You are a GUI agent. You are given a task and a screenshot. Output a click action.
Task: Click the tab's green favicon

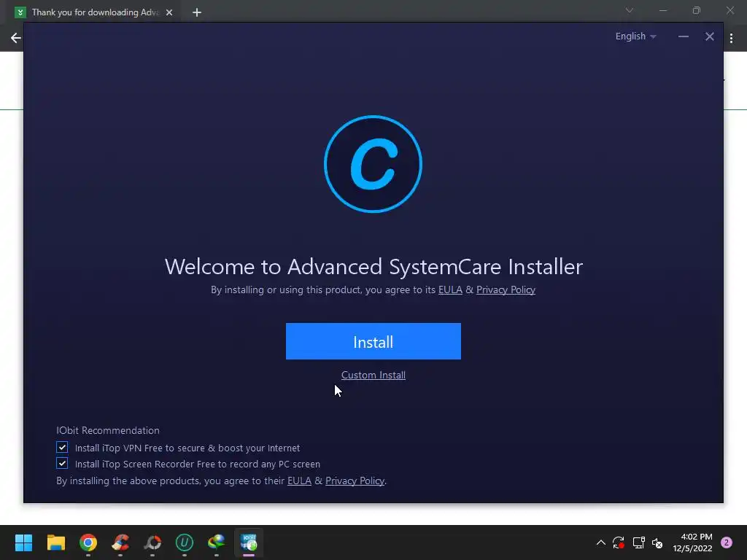click(20, 12)
